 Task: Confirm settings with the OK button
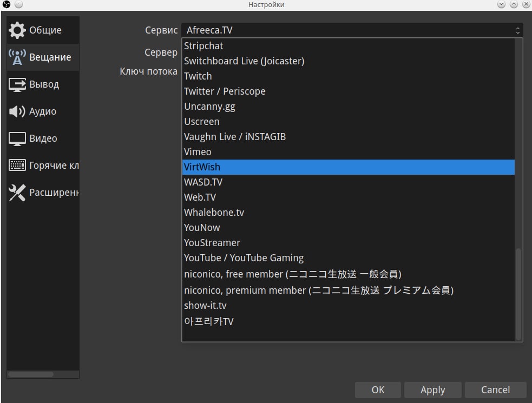coord(378,390)
